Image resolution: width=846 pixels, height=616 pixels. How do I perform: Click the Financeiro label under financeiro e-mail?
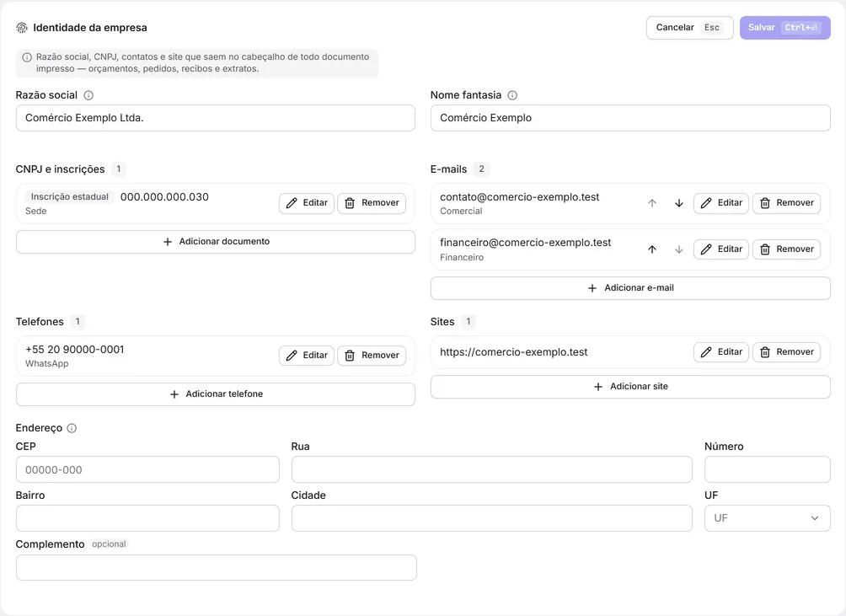pos(461,257)
